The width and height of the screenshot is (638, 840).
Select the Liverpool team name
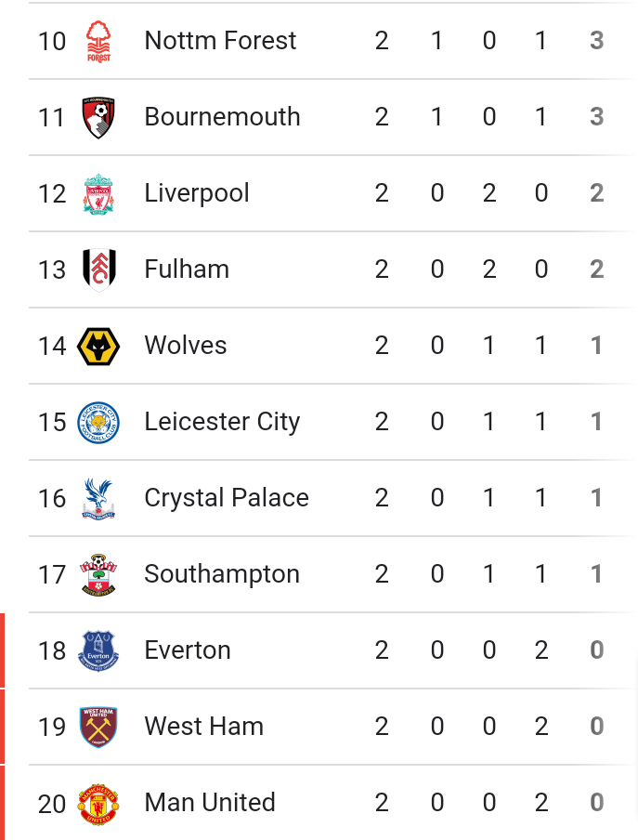pos(197,193)
